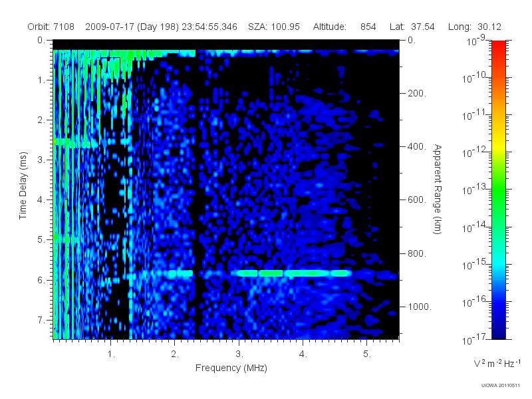Click the timestamp 23:54:55.346
532x399 pixels.
tap(209, 27)
